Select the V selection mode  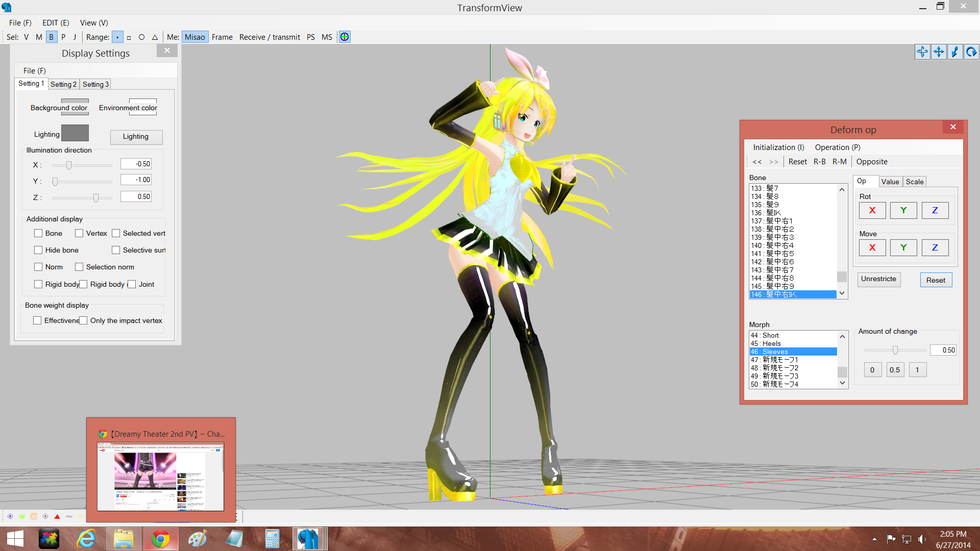[x=26, y=37]
